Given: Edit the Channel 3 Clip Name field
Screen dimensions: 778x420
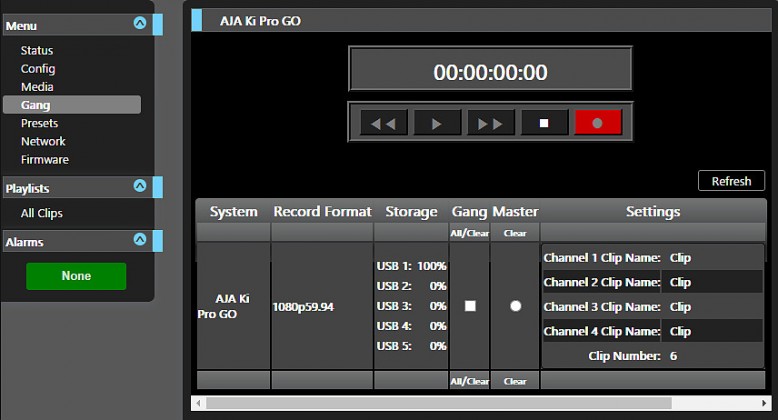Looking at the screenshot, I should [713, 307].
